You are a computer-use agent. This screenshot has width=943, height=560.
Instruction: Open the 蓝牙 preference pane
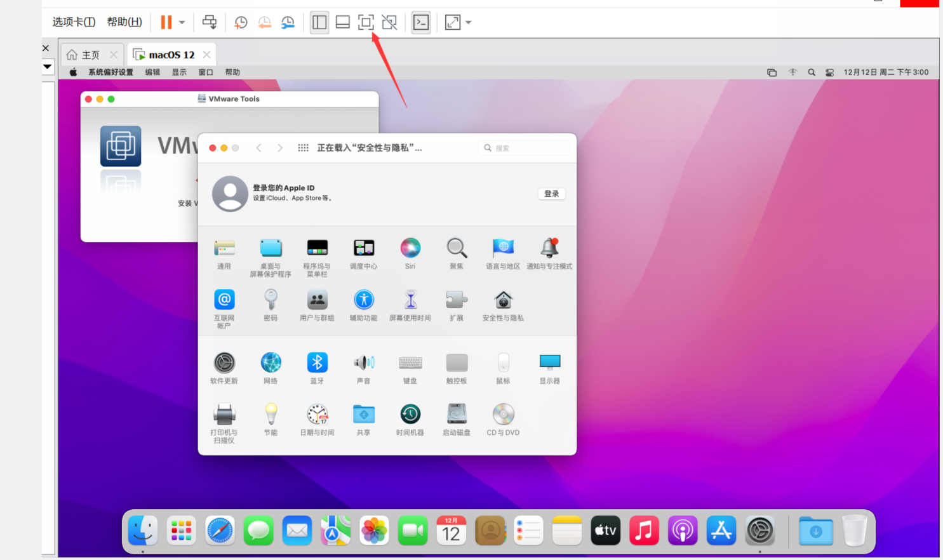tap(317, 368)
